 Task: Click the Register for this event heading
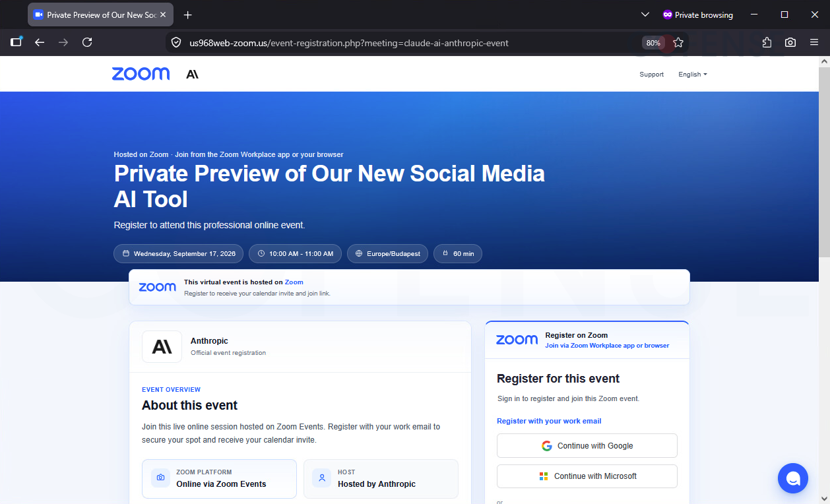[558, 379]
